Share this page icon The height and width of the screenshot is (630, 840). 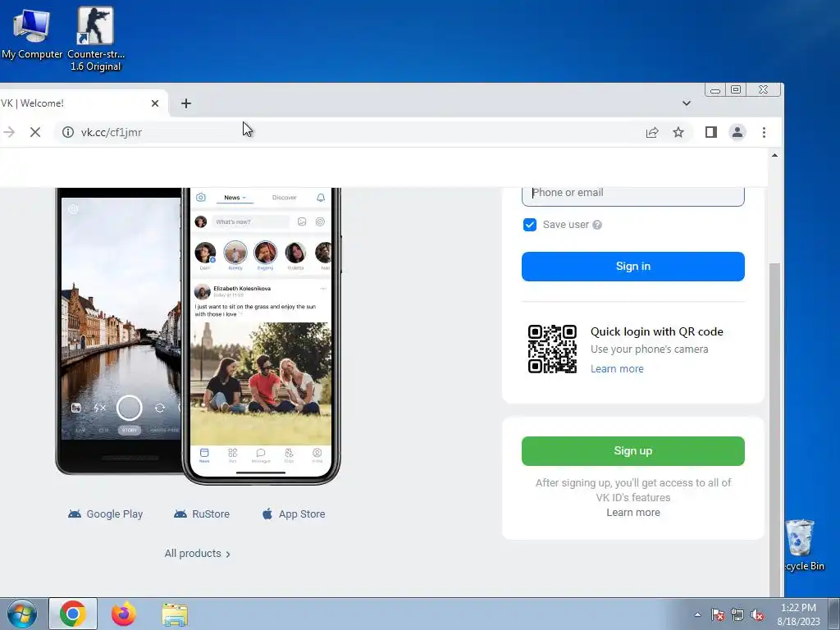(652, 132)
